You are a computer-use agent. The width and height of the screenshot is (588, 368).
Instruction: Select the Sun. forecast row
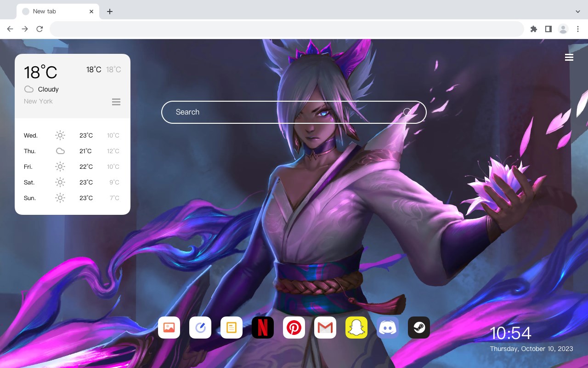[x=73, y=198]
